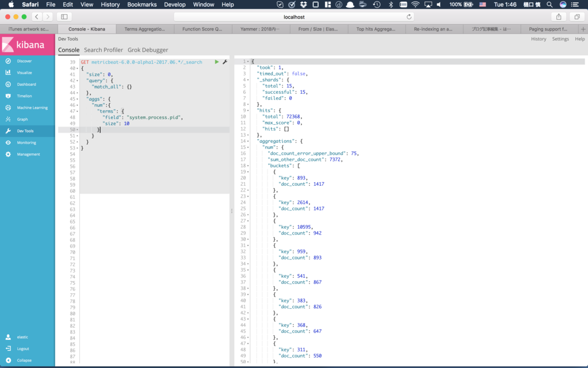Open Monitoring in the Kibana sidebar

point(28,143)
